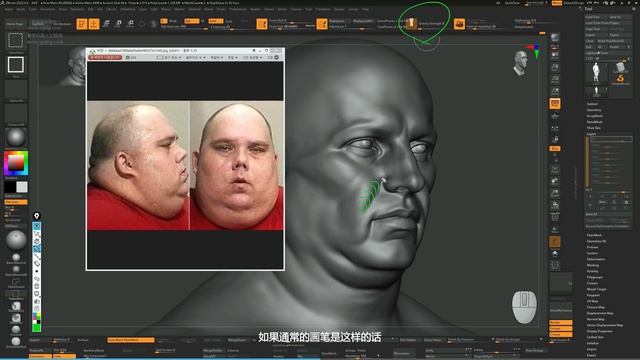Open the Material sphere selector

click(16, 138)
